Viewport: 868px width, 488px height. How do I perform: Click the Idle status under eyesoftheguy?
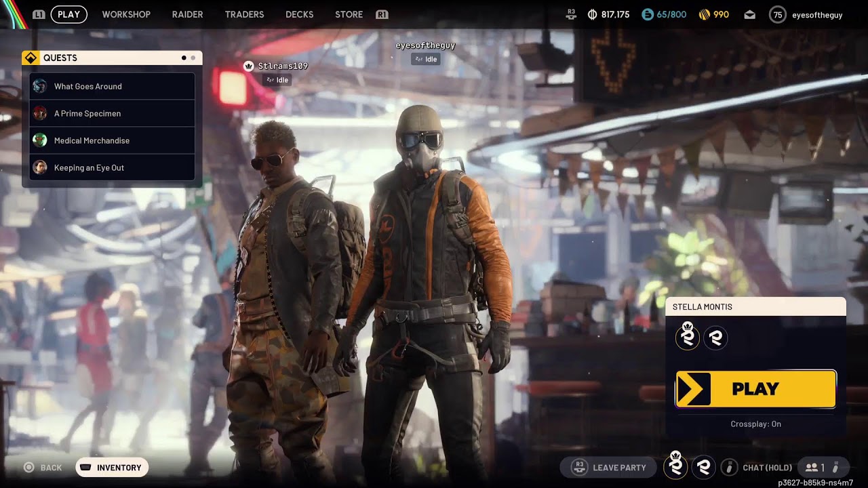425,59
